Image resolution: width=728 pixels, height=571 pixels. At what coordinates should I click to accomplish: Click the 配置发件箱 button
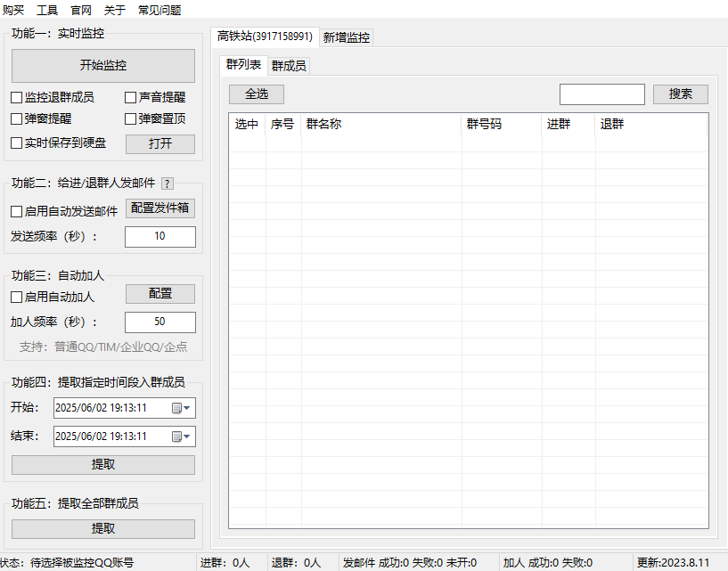[x=160, y=208]
